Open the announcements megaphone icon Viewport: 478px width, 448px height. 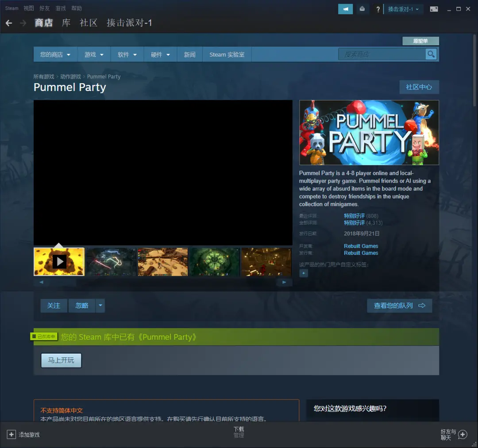tap(345, 9)
